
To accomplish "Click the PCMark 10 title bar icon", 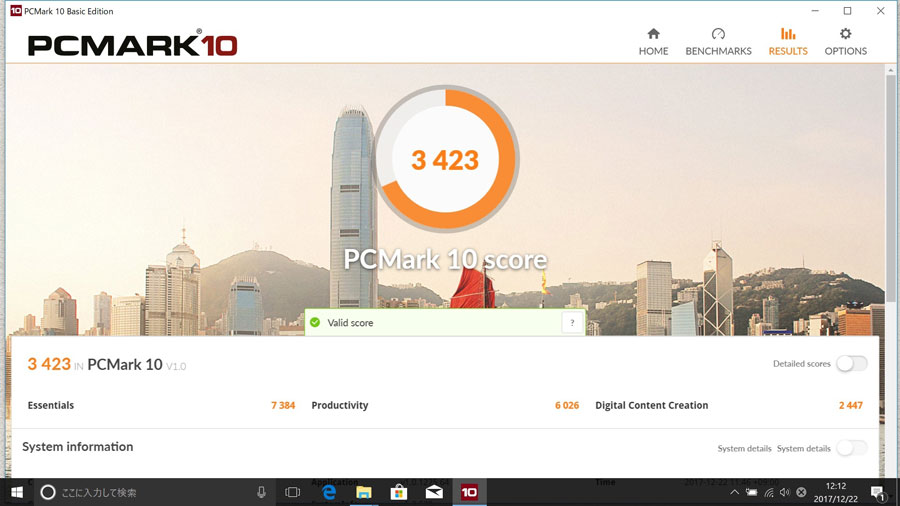I will coord(16,11).
